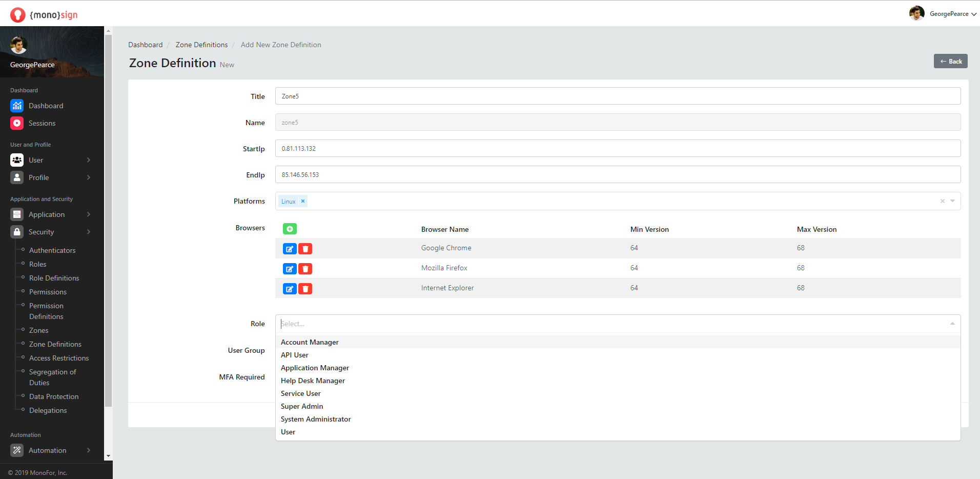Choose Help Desk Manager role option
Image resolution: width=980 pixels, height=479 pixels.
pyautogui.click(x=313, y=381)
